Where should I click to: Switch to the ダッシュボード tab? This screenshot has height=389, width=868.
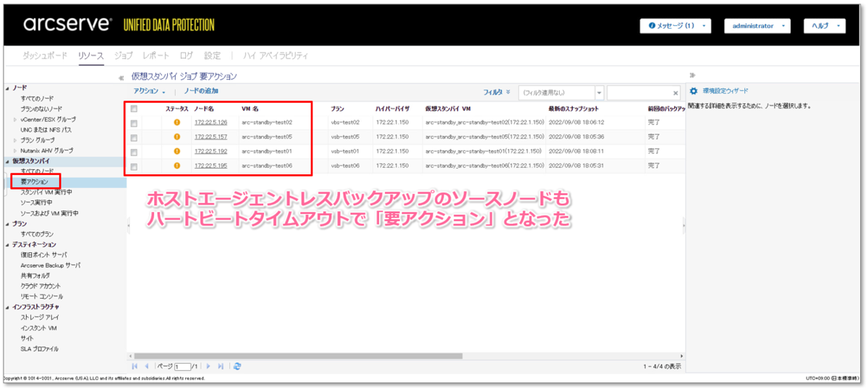click(x=45, y=56)
